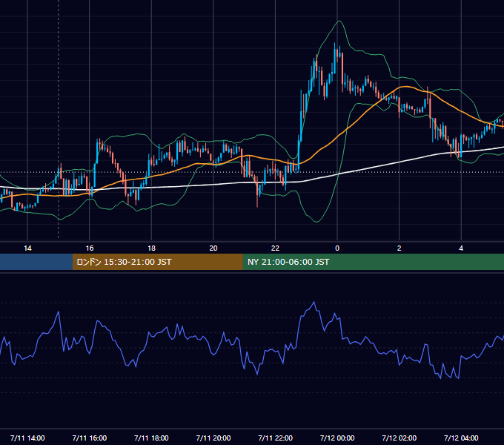Click the blue session bar before ロンドン
This screenshot has width=504, height=445.
[36, 262]
